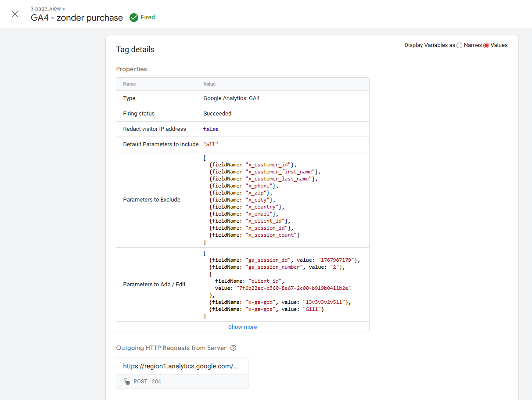Click the POST - 204 status text
The height and width of the screenshot is (400, 532).
pos(147,382)
